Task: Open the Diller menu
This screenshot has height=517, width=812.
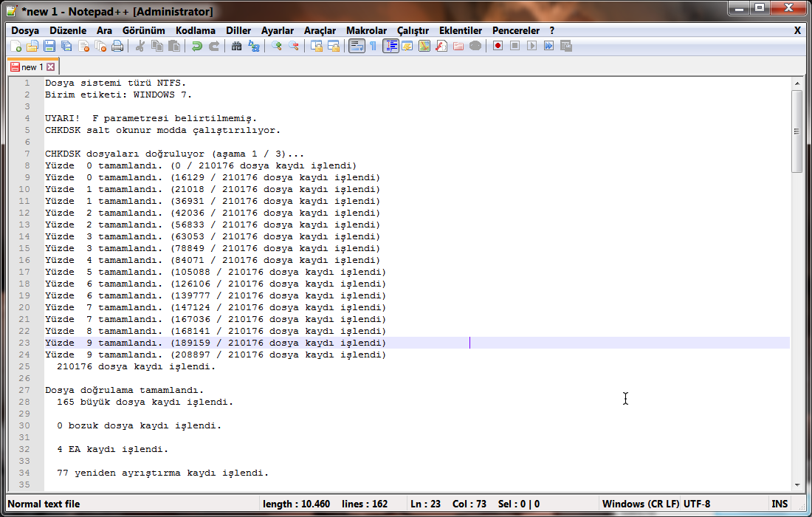Action: (238, 30)
